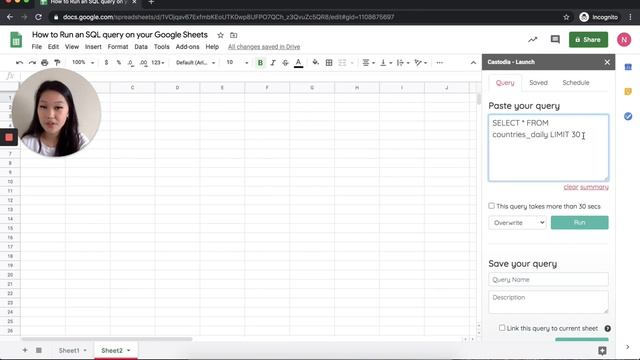Click inside the SQL query text area
The height and width of the screenshot is (360, 640).
point(548,148)
